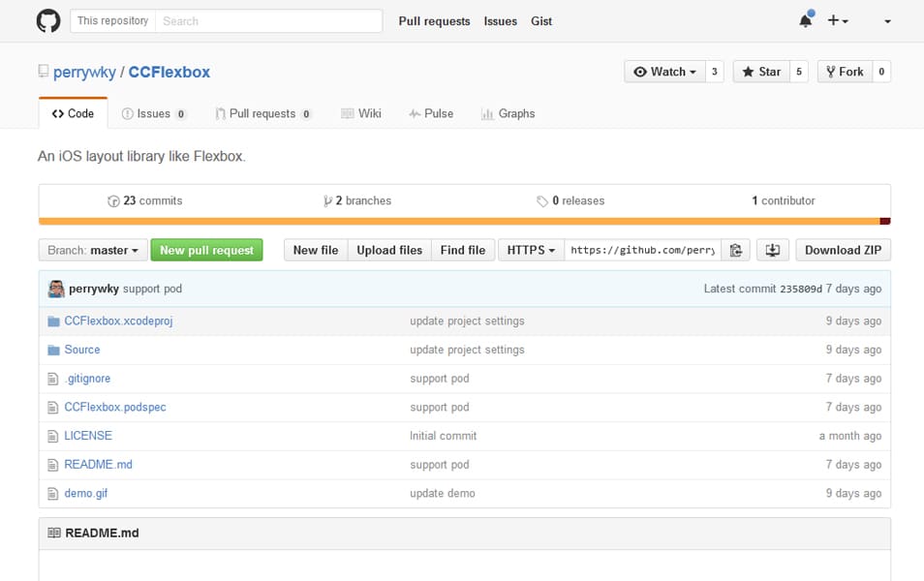Open the CCFlexbox.xcodeproj folder
Image resolution: width=924 pixels, height=581 pixels.
click(x=118, y=321)
